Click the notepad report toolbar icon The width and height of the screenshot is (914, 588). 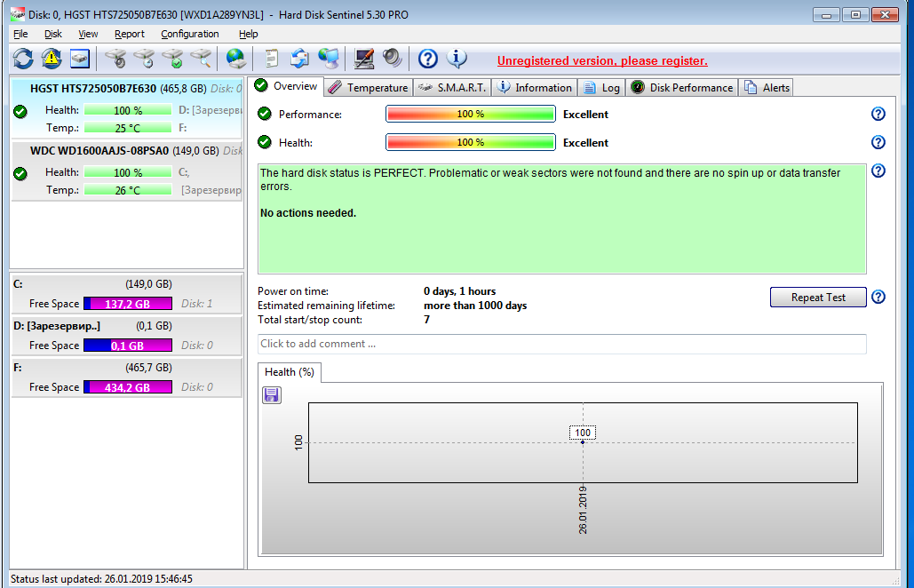(x=271, y=59)
